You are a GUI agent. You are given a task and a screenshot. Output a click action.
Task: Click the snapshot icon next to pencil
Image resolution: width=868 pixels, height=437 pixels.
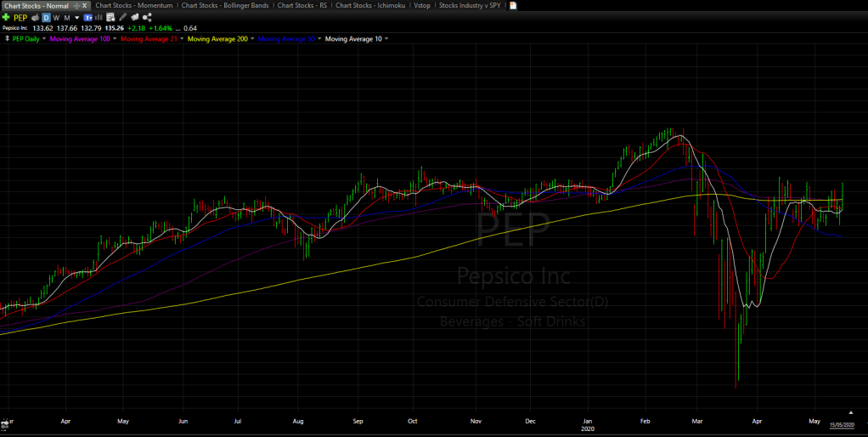pyautogui.click(x=135, y=17)
